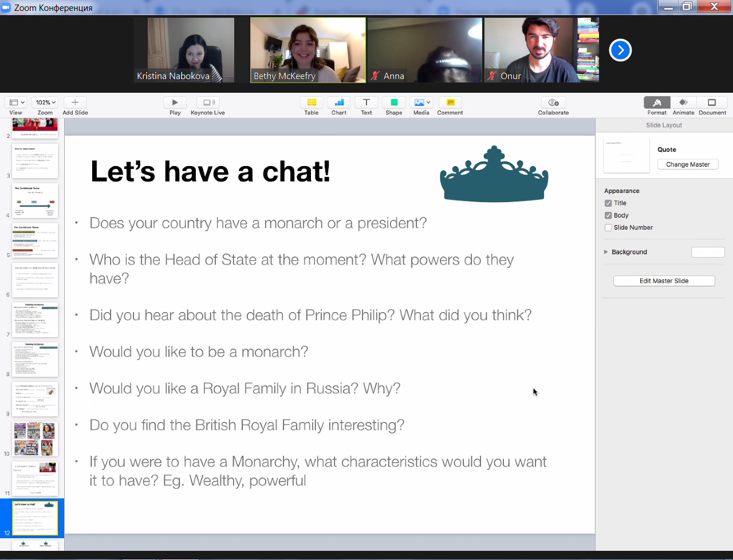Add a Text box via toolbar

point(366,102)
